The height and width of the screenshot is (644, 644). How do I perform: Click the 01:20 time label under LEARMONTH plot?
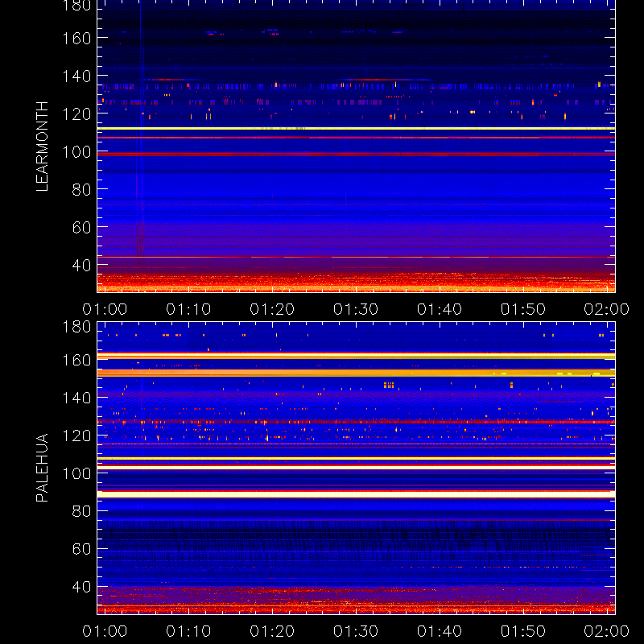[272, 309]
